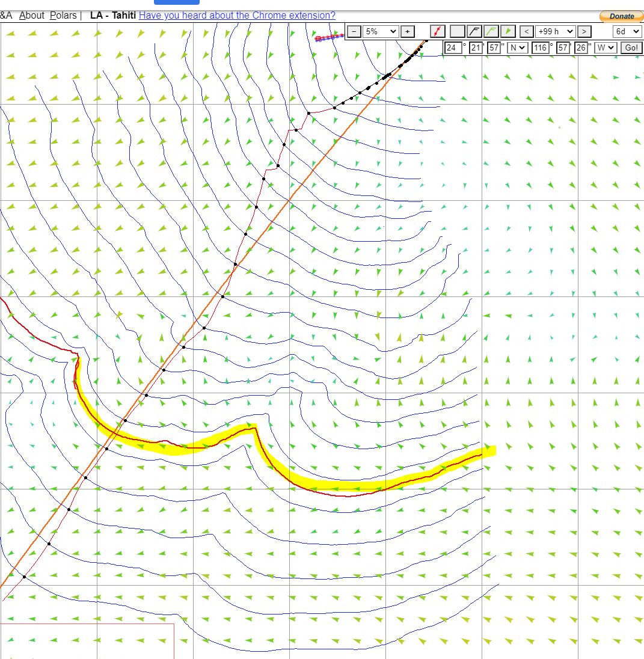Toggle the green wind arrow display icon
Viewport: 644px width, 659px height.
(x=508, y=31)
